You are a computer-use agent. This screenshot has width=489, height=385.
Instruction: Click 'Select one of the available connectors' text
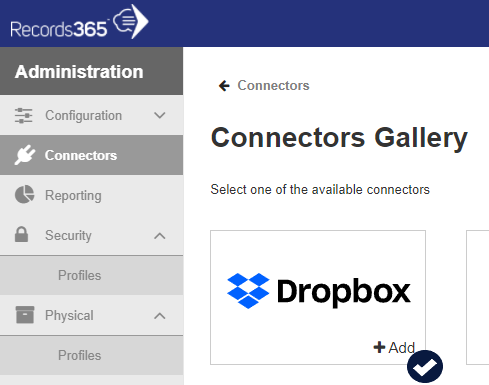[x=320, y=189]
